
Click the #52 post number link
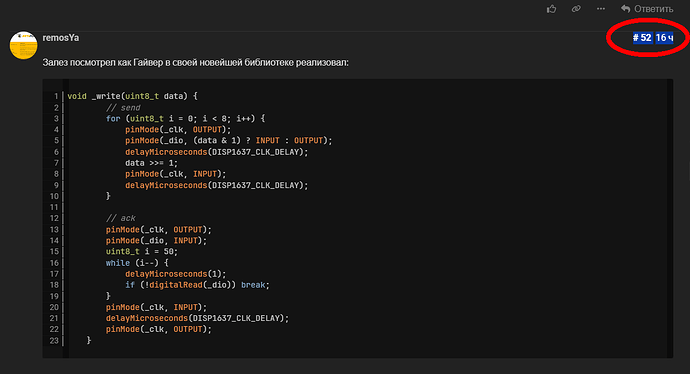(x=642, y=38)
